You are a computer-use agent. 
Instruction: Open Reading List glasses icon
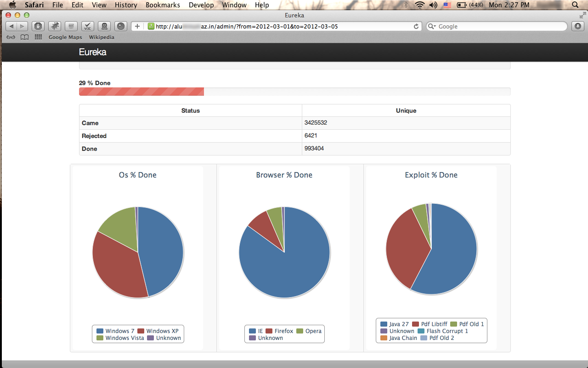click(x=11, y=37)
